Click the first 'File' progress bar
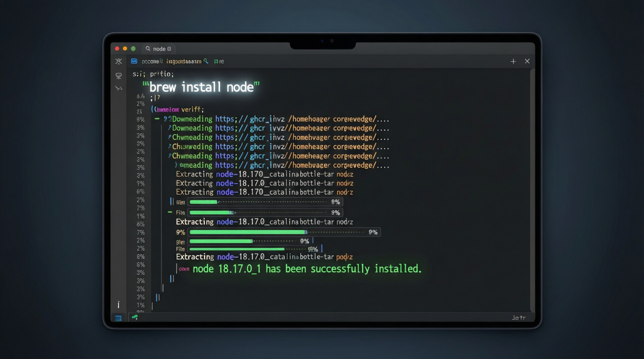This screenshot has height=359, width=644. pyautogui.click(x=265, y=212)
